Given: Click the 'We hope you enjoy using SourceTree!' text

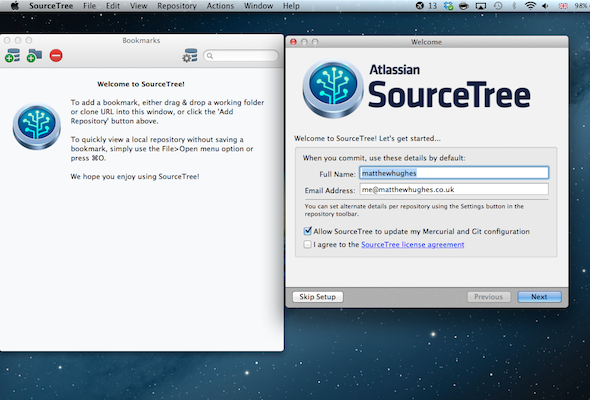Looking at the screenshot, I should click(135, 176).
